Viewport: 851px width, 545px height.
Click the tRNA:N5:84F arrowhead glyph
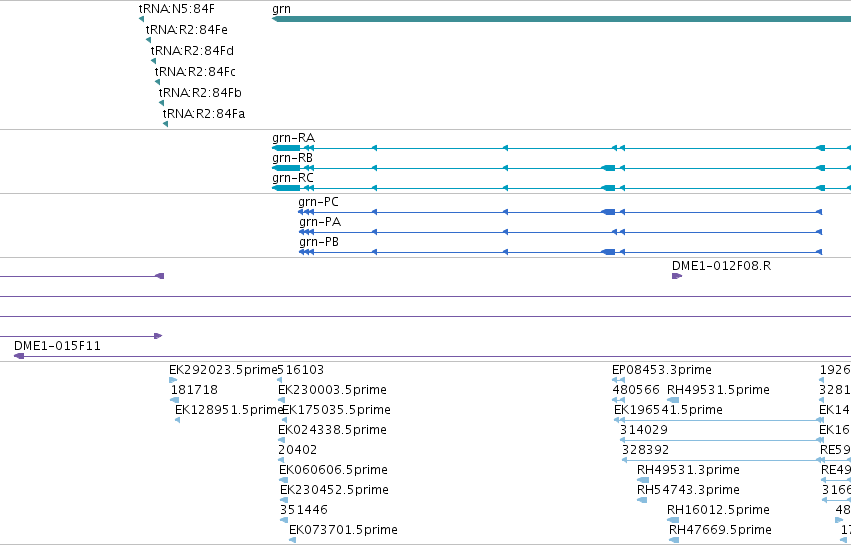click(x=141, y=19)
